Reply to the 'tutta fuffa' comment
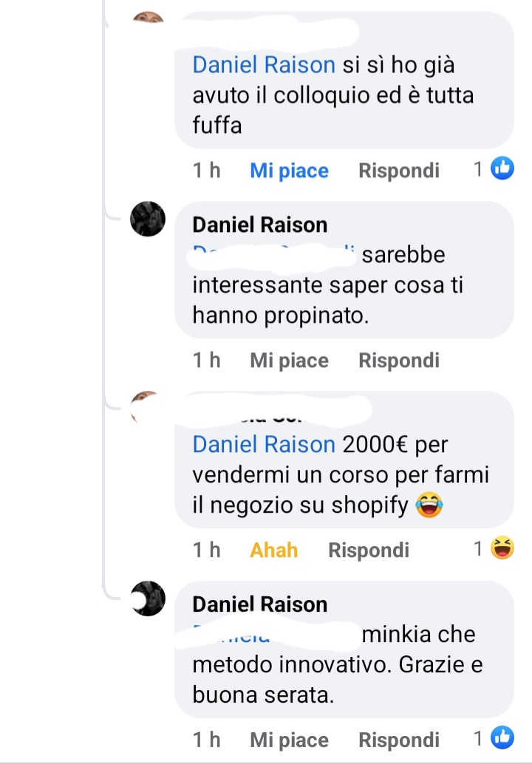Image resolution: width=532 pixels, height=764 pixels. click(x=398, y=171)
